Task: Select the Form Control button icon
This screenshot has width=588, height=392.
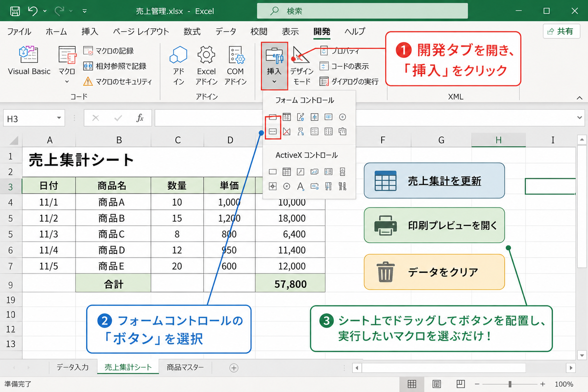Action: tap(273, 131)
